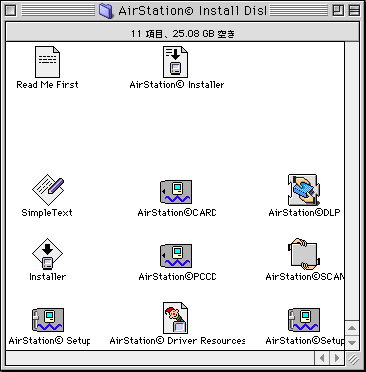366x372 pixels.
Task: Click the horizontal scrollbar right arrow
Action: (337, 358)
